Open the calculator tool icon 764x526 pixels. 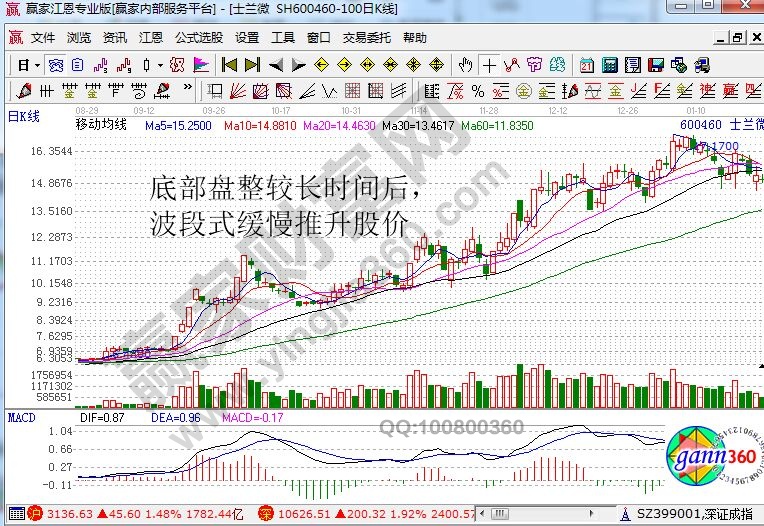tap(609, 65)
